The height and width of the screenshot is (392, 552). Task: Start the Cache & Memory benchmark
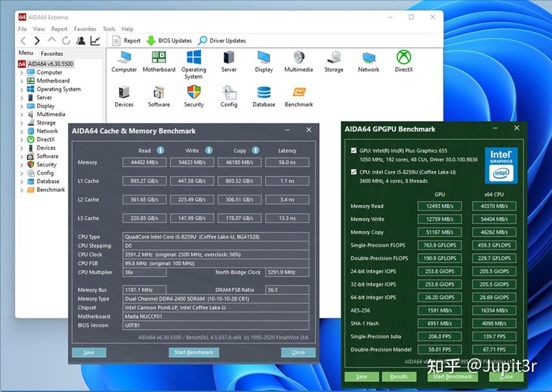(x=194, y=352)
